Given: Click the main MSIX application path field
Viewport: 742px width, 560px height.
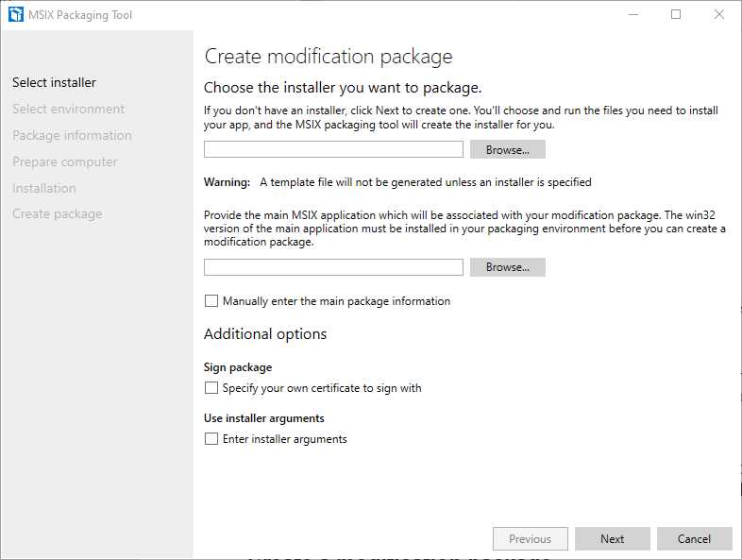Looking at the screenshot, I should click(x=333, y=267).
